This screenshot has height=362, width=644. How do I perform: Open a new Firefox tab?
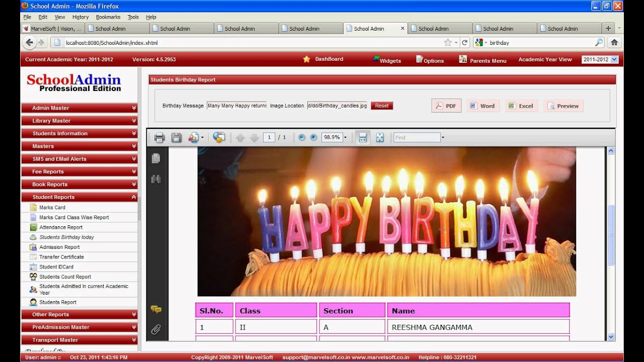[608, 28]
